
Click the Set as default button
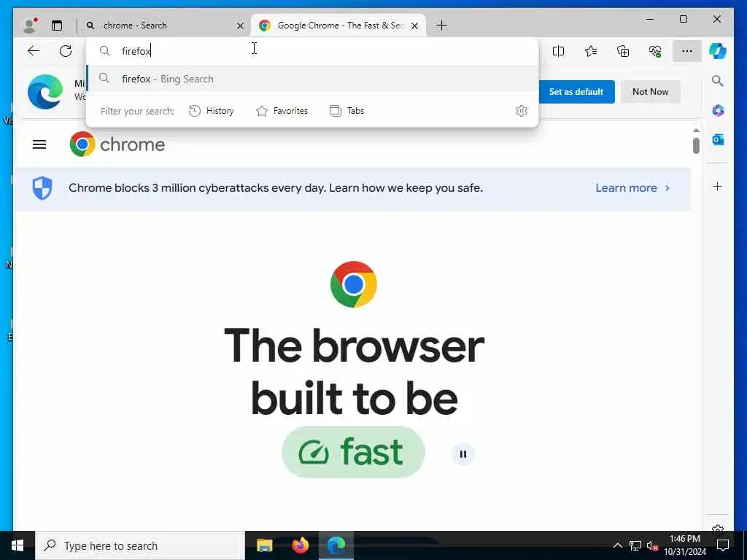(x=576, y=92)
